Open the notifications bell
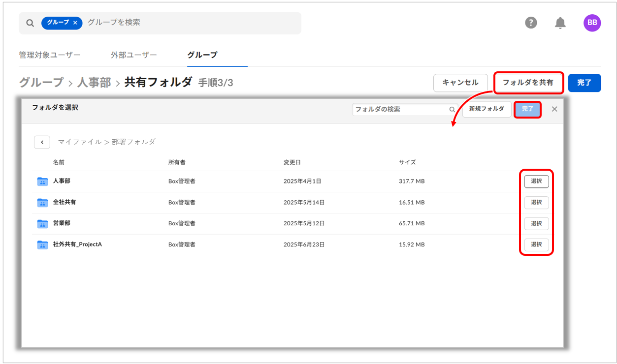The image size is (617, 364). pyautogui.click(x=560, y=23)
